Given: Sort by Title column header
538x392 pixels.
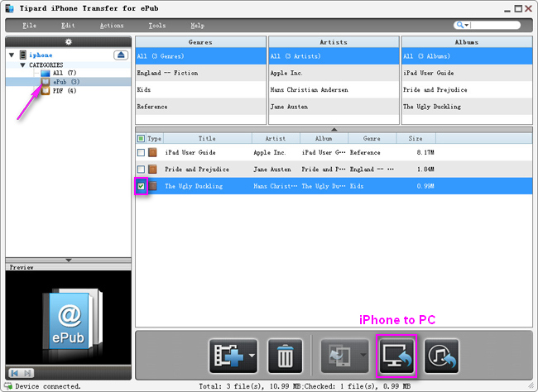Looking at the screenshot, I should point(207,139).
